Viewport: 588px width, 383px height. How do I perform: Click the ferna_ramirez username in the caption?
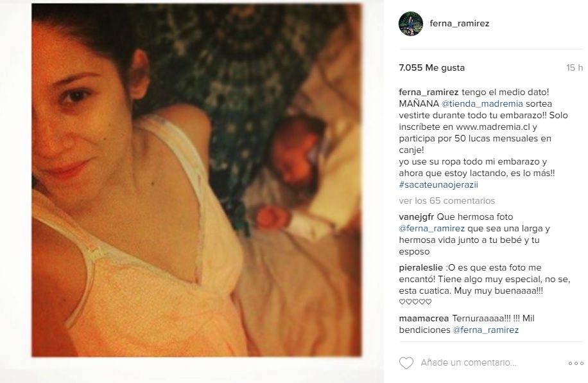(429, 92)
